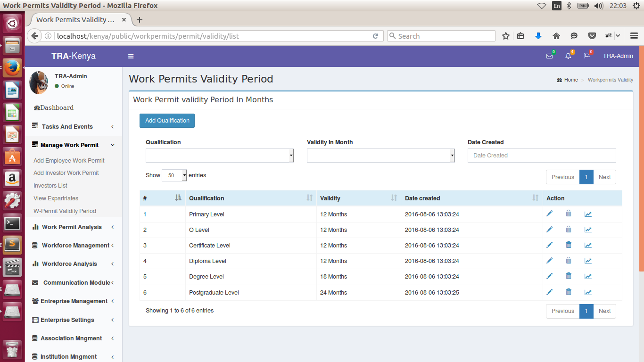Open the mail envelope notifications in header

pos(549,56)
